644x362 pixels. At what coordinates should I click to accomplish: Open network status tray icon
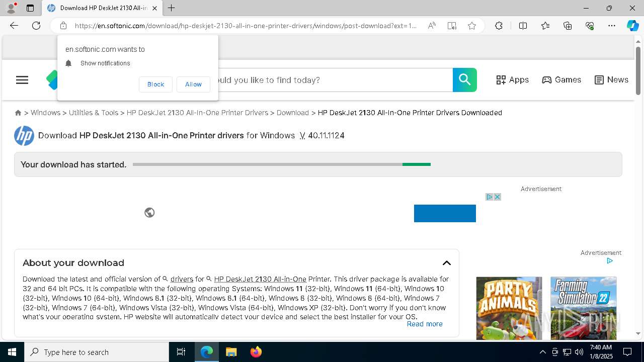pyautogui.click(x=567, y=352)
